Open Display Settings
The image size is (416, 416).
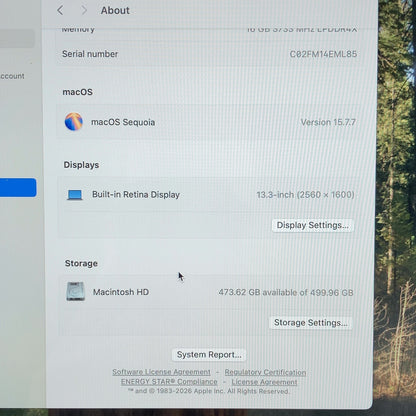coord(313,225)
